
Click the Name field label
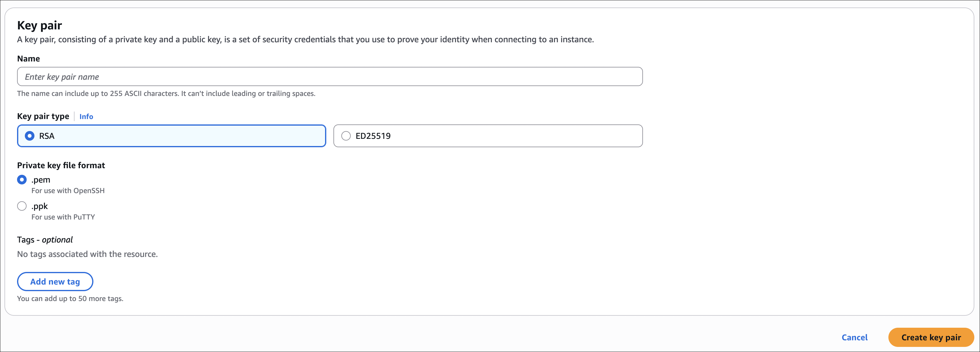point(28,59)
